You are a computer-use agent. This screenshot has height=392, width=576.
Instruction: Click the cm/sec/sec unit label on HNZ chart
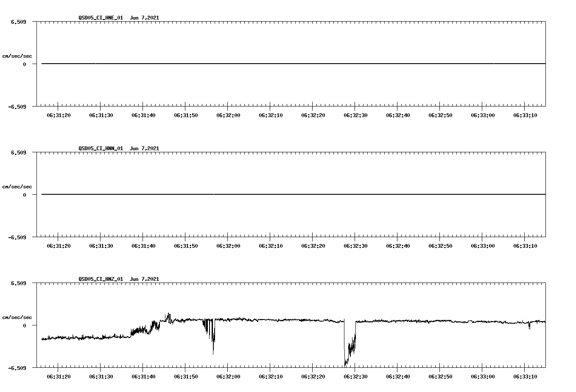click(x=17, y=317)
